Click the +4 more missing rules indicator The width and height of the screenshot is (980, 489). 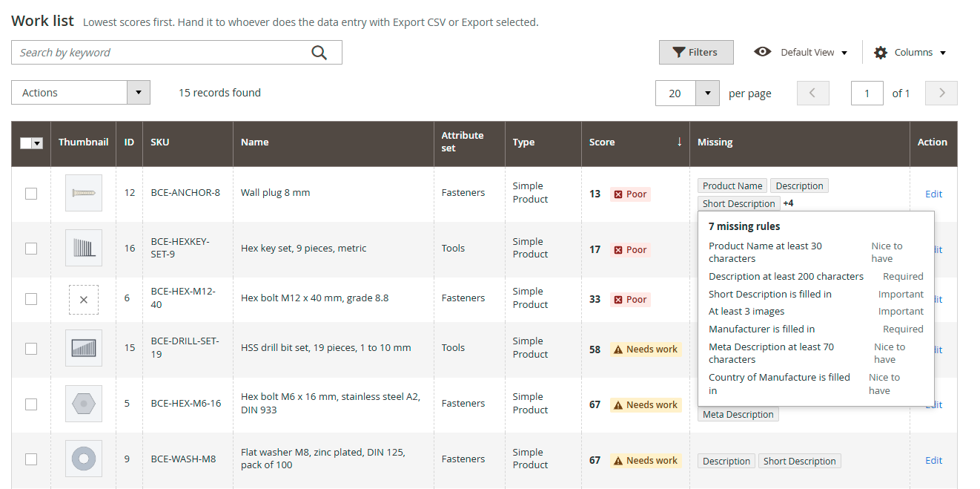point(788,203)
